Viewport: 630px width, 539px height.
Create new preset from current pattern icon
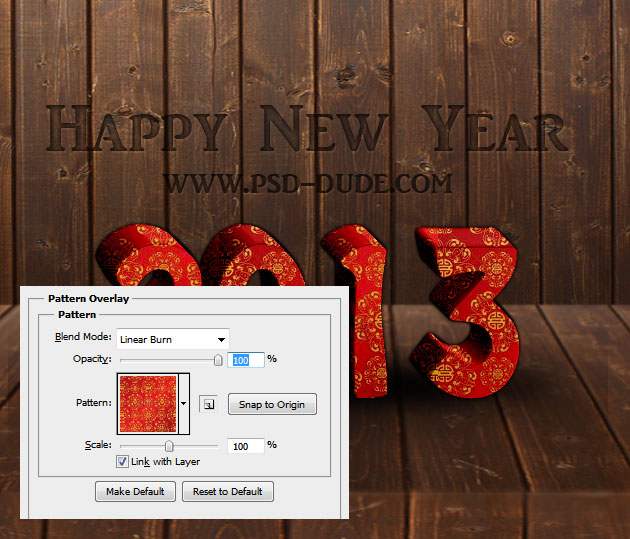(x=208, y=404)
